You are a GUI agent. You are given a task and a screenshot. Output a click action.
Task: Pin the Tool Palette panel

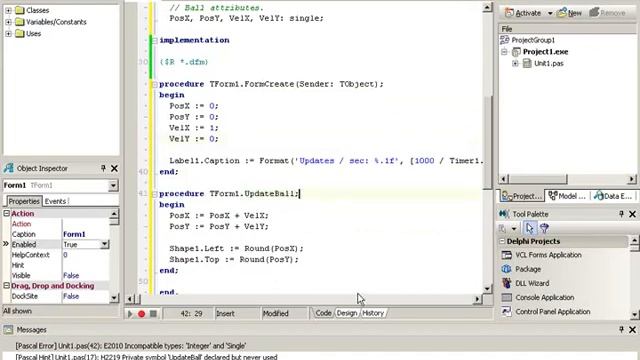click(x=621, y=214)
